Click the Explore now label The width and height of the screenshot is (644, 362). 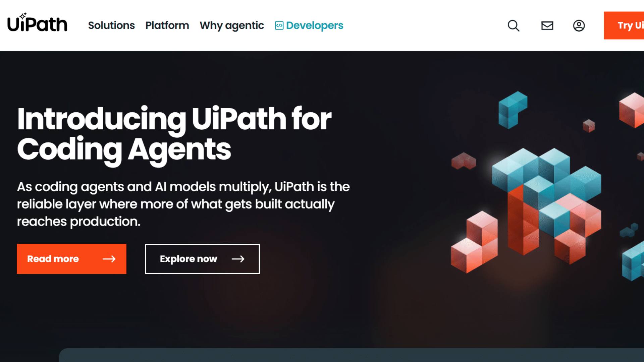(x=189, y=259)
